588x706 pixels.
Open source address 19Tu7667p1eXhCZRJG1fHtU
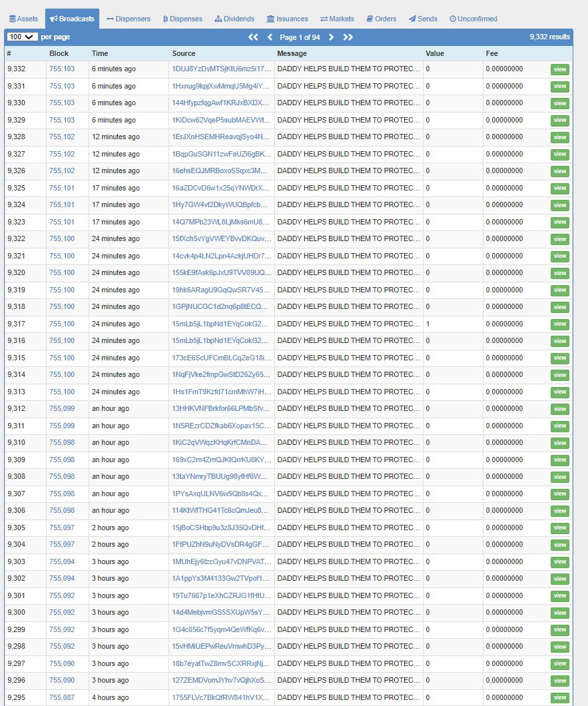pyautogui.click(x=222, y=595)
